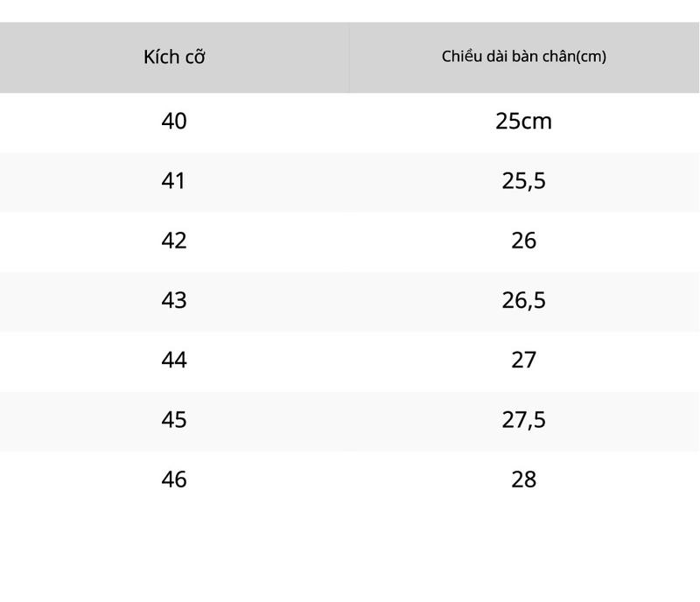
Task: Click the 25cm foot length value
Action: [x=523, y=121]
